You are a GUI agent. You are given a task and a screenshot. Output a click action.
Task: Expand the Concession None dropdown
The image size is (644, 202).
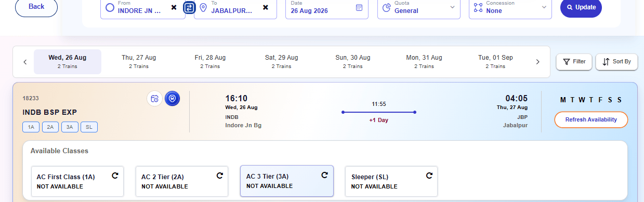544,7
